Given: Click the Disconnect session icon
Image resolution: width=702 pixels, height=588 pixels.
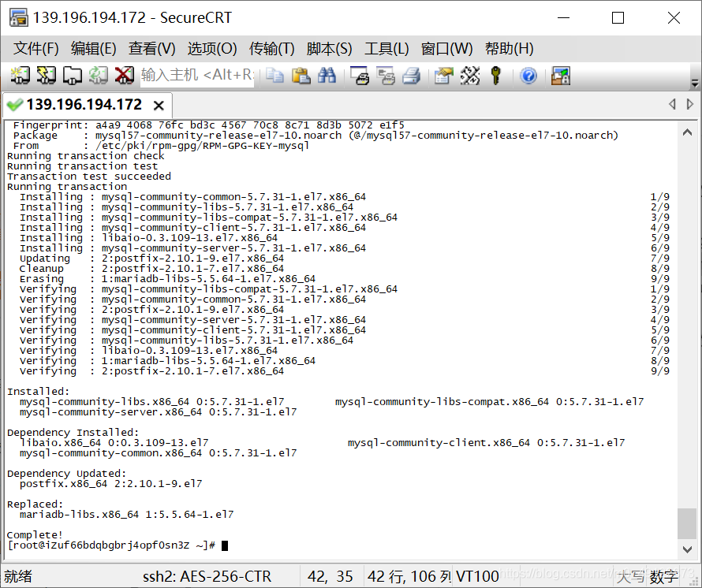Looking at the screenshot, I should coord(124,75).
